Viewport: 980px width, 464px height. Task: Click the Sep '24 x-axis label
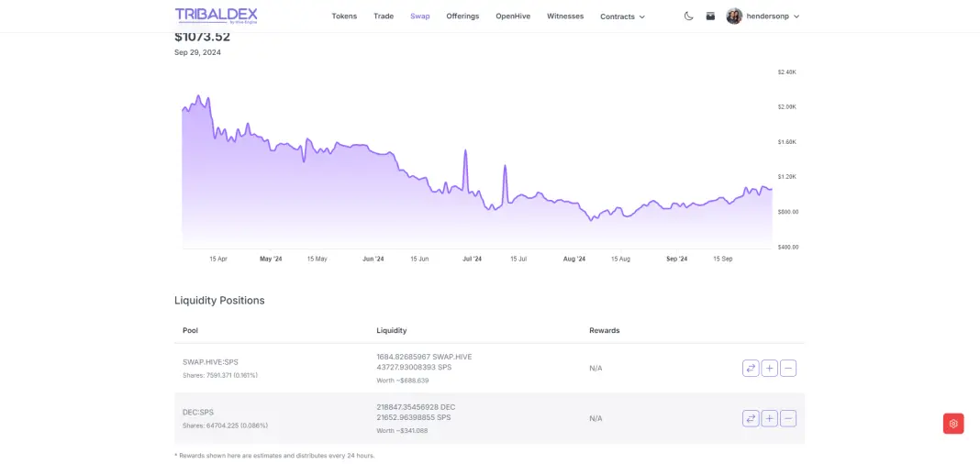[676, 259]
